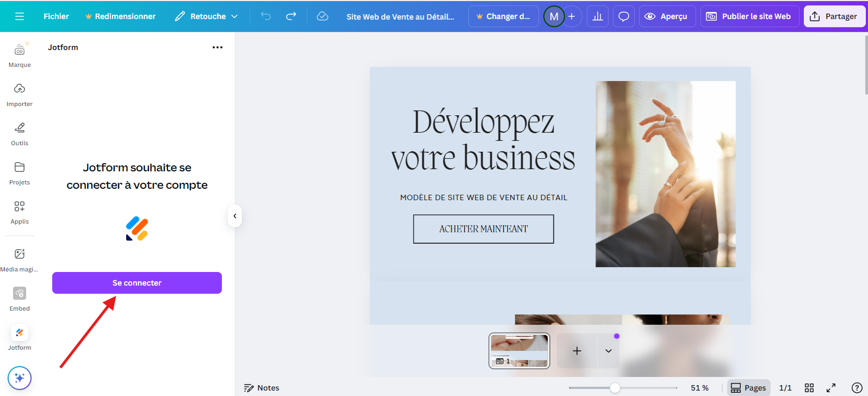
Task: Open the comments speech bubble icon
Action: pos(624,16)
